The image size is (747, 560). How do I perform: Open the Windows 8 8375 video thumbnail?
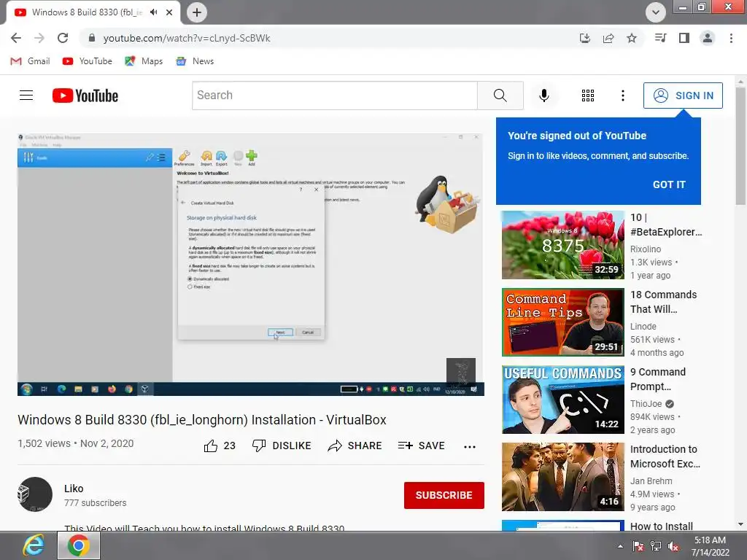point(563,245)
